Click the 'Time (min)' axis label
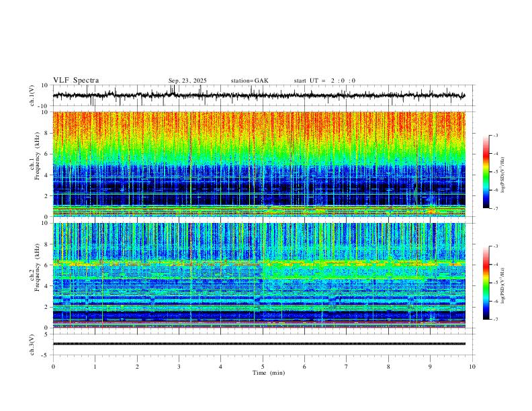Image resolution: width=532 pixels, height=411 pixels. [x=269, y=373]
